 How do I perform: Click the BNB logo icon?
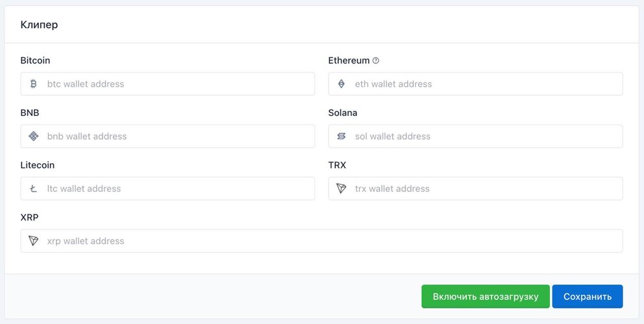(x=34, y=136)
